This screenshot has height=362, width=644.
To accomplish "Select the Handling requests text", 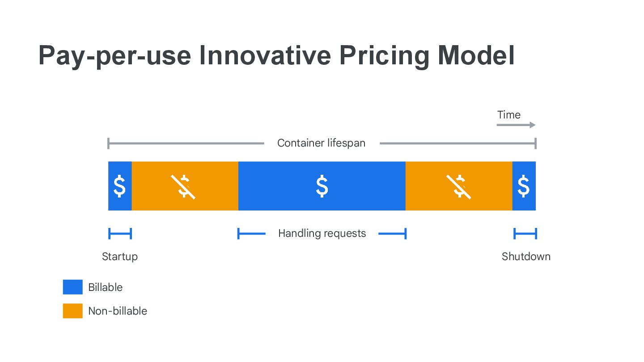I will point(322,233).
